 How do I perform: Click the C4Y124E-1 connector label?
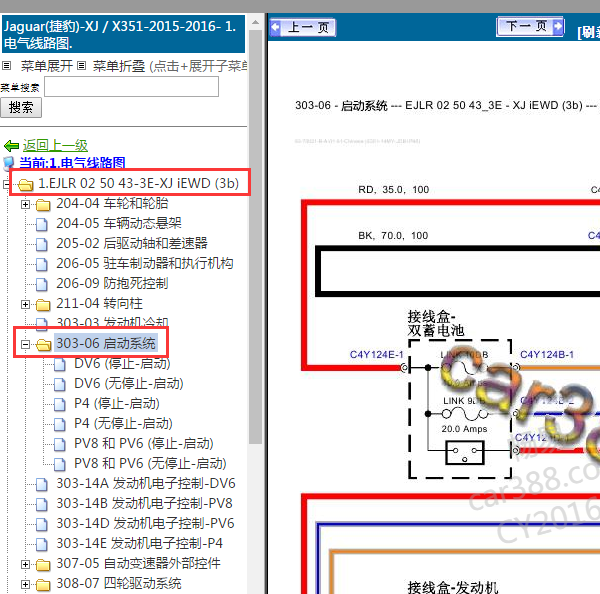coord(377,354)
